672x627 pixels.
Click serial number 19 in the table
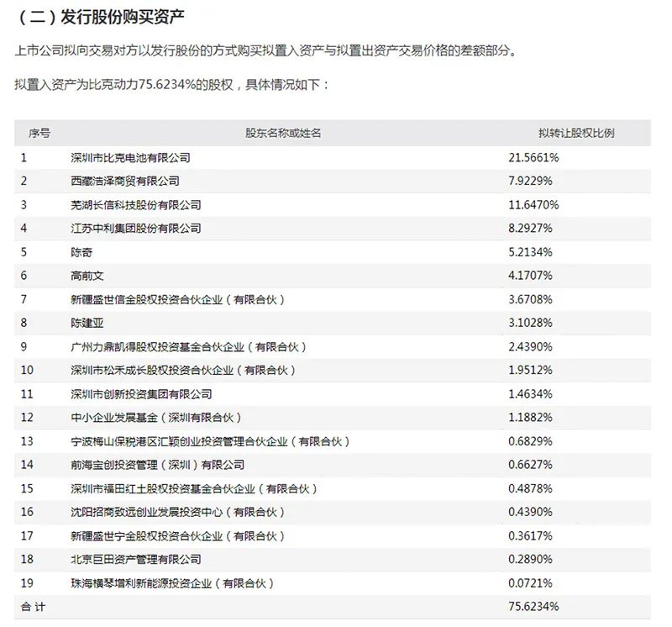click(x=27, y=582)
